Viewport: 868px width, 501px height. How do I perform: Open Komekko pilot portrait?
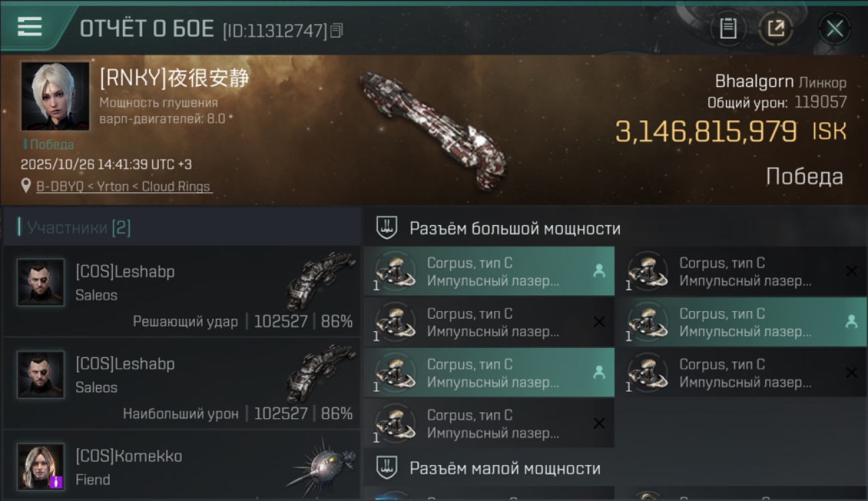point(41,466)
